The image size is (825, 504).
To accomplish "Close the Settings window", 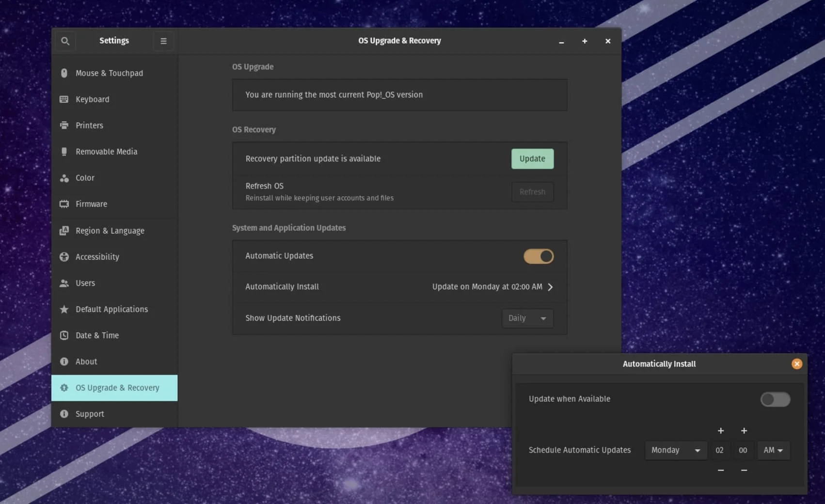I will pos(608,41).
